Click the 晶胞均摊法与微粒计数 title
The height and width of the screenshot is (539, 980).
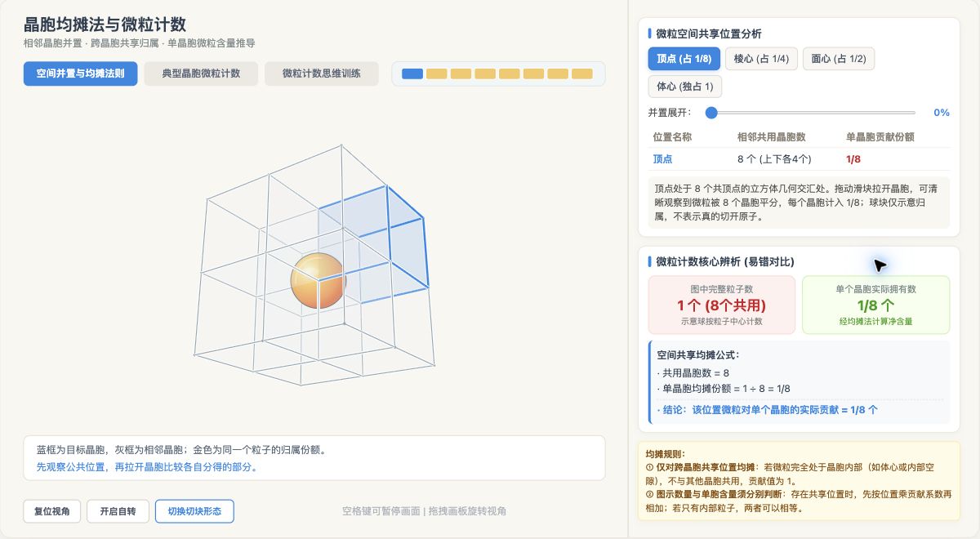pos(105,25)
